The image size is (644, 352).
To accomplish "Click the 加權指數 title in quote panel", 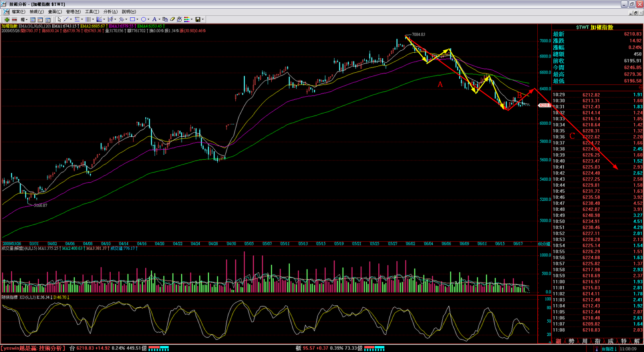I will 602,27.
